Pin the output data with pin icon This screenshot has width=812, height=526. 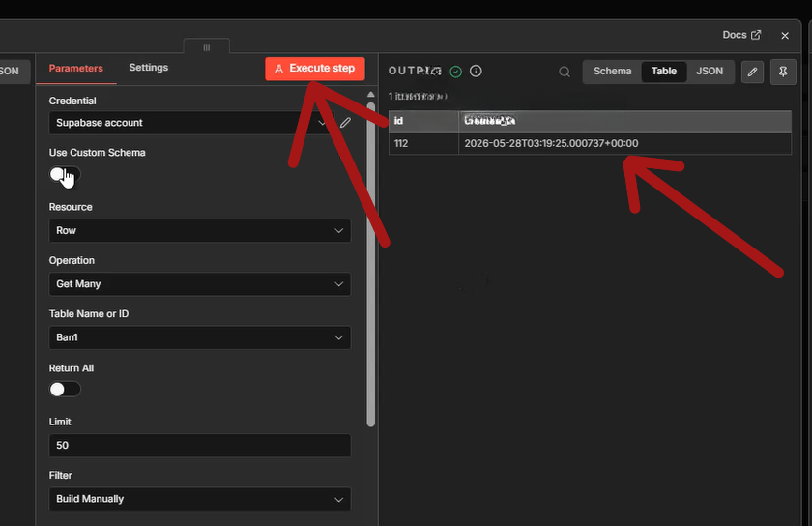click(783, 72)
